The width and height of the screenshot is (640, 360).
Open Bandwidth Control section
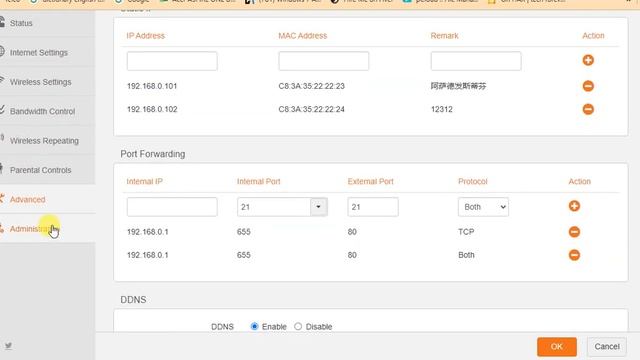tap(42, 111)
